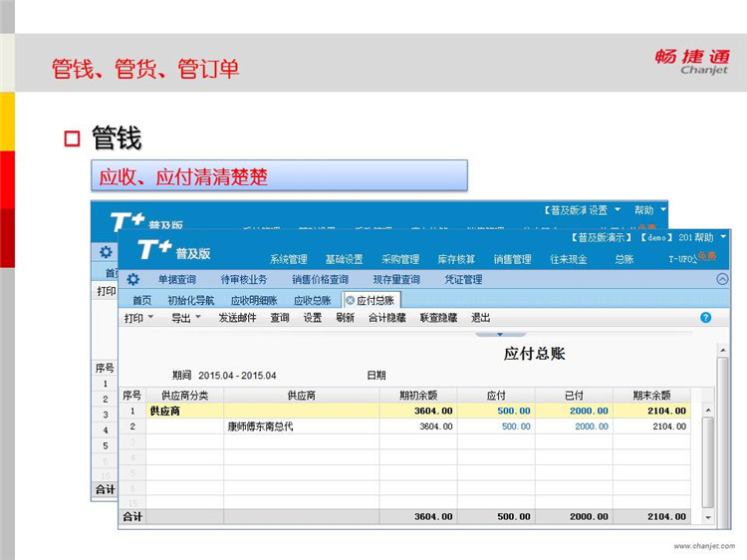Open the bold 2000.00 link in row 1
The height and width of the screenshot is (560, 747).
[x=589, y=411]
